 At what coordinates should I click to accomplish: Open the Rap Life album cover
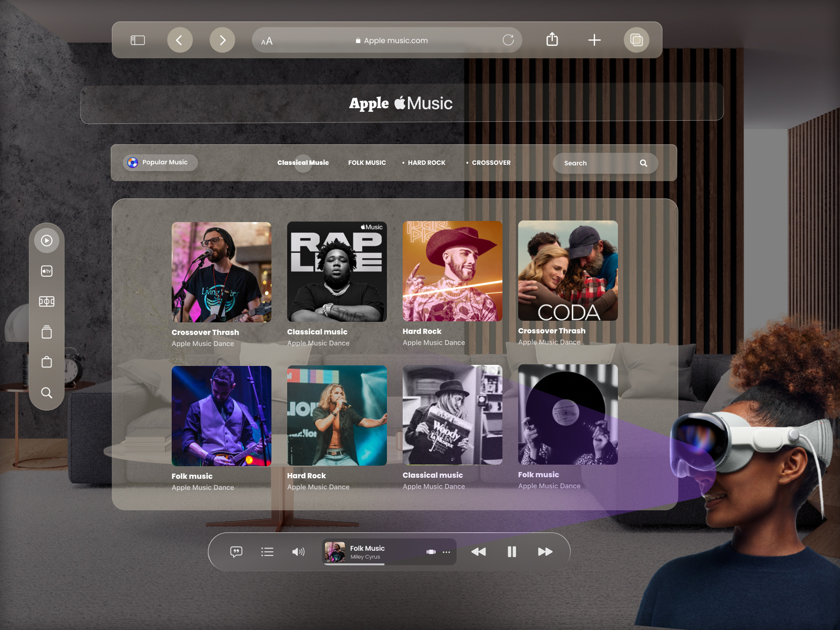coord(337,271)
